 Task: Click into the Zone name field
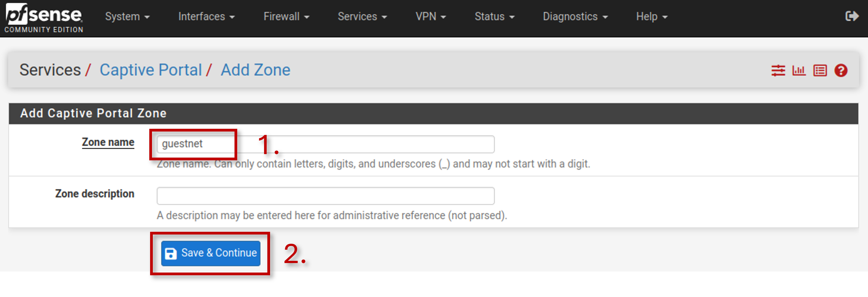325,144
